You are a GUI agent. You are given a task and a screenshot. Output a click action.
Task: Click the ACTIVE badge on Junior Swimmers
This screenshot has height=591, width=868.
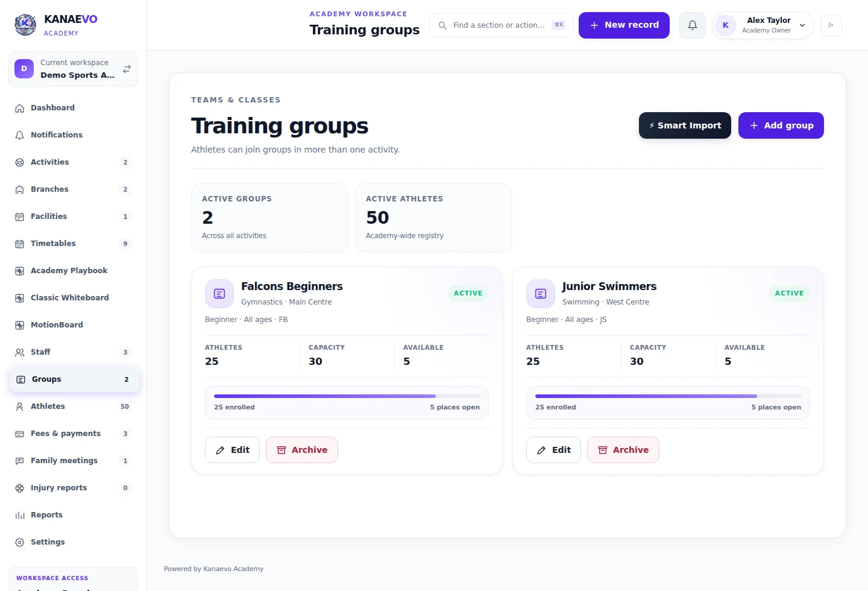click(x=789, y=293)
